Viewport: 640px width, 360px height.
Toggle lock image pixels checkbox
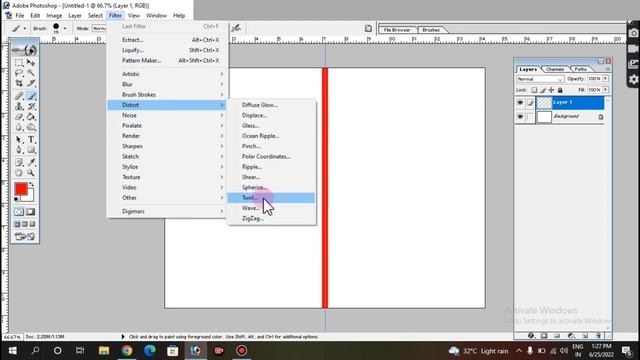pyautogui.click(x=543, y=90)
